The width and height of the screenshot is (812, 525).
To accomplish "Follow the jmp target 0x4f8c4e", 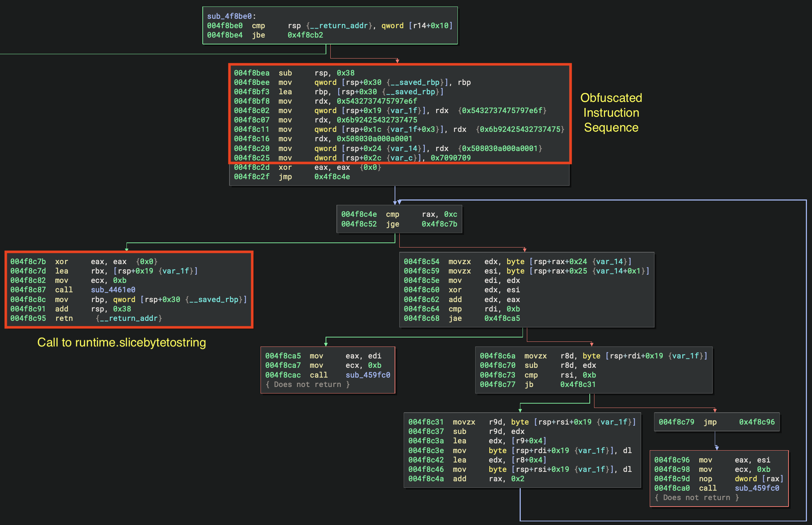I will pos(332,177).
